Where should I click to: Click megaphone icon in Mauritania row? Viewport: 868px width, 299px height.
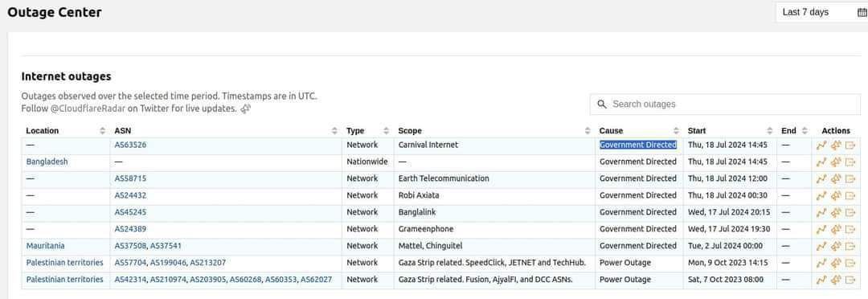click(x=836, y=246)
